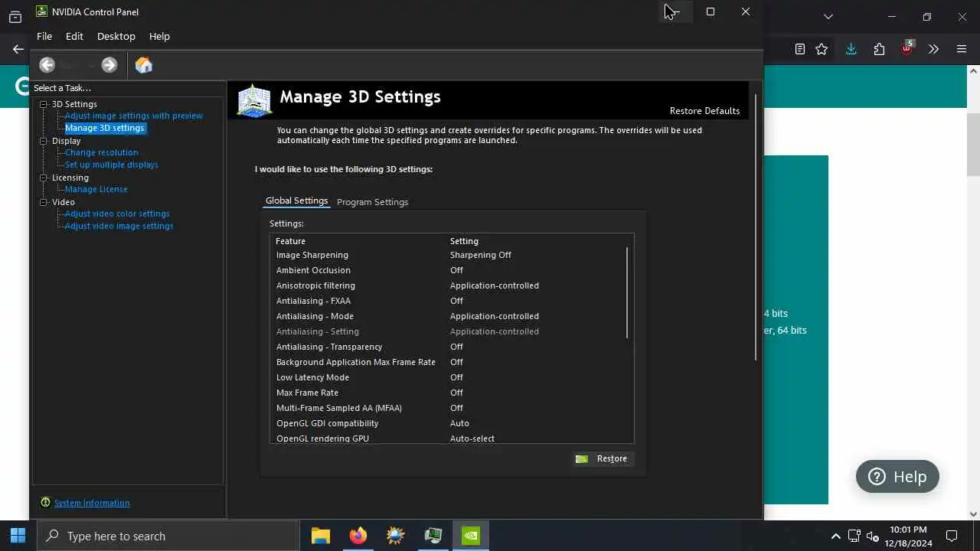
Task: Click the NVIDIA content pane scrollbar
Action: (x=756, y=227)
